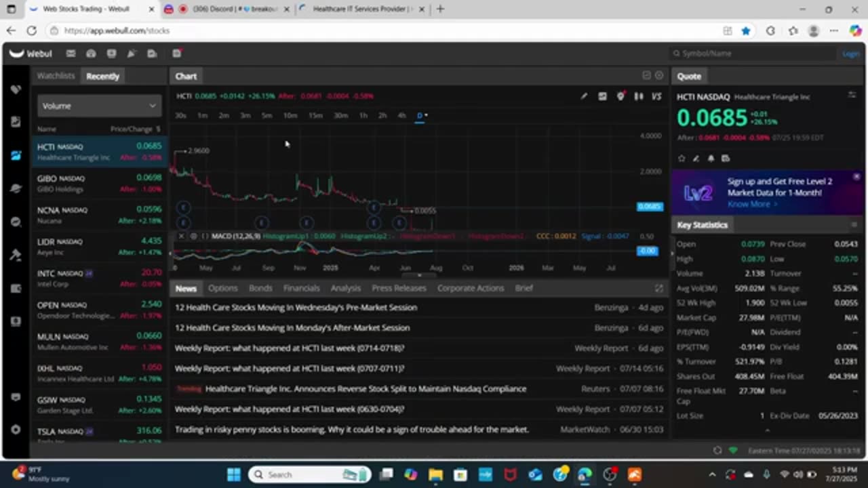Select NCNA Nucana in the stock list

[x=99, y=215]
